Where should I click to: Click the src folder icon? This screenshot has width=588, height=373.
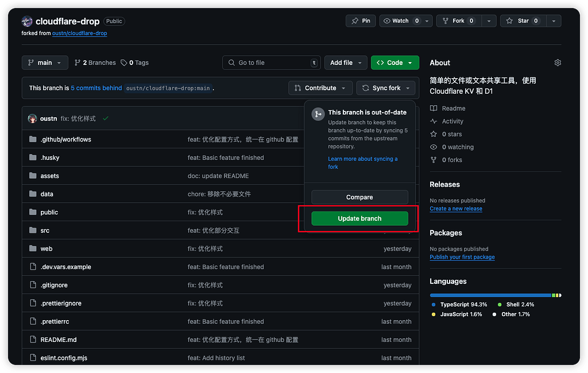point(33,230)
